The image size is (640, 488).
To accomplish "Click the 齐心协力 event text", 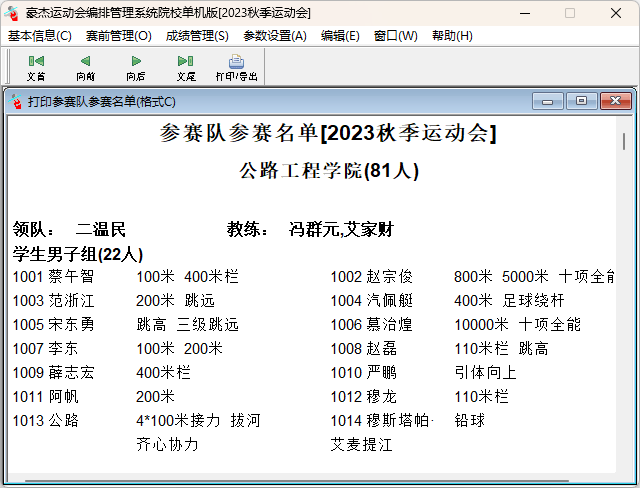I will pyautogui.click(x=167, y=445).
